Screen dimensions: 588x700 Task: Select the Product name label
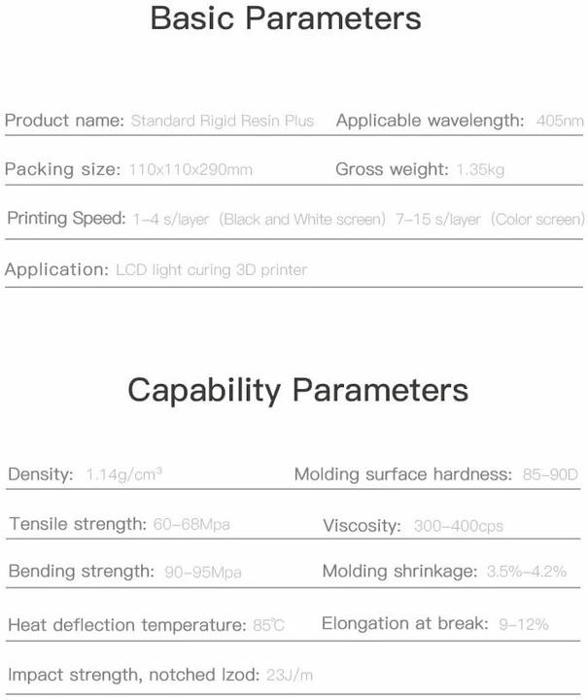point(64,121)
